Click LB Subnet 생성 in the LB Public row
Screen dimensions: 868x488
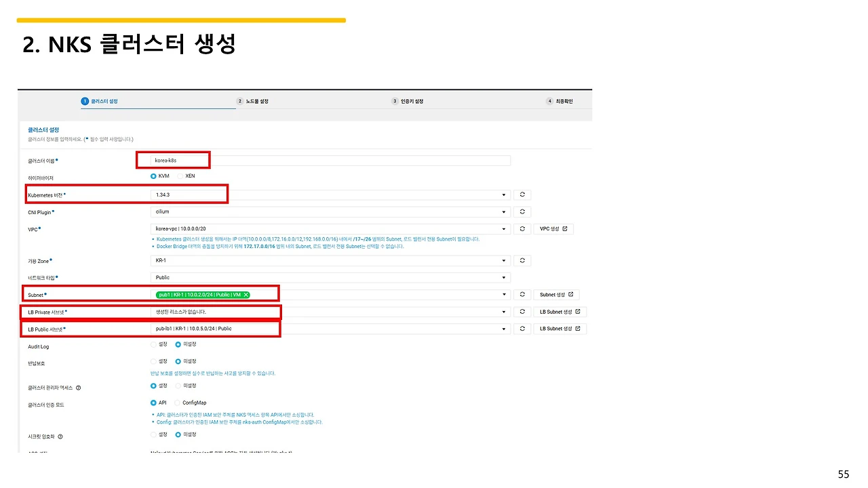(560, 329)
